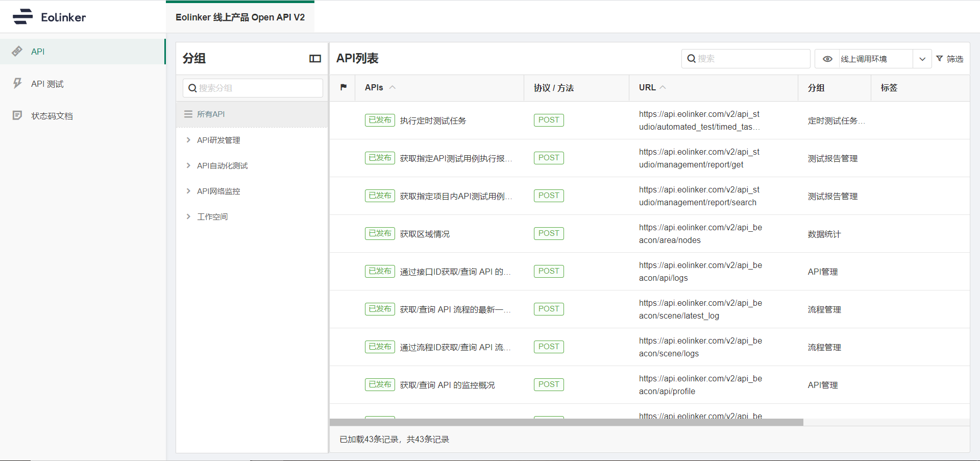The image size is (980, 461).
Task: Open the 通过接口ID获取/查询 API 的… row
Action: pos(455,272)
